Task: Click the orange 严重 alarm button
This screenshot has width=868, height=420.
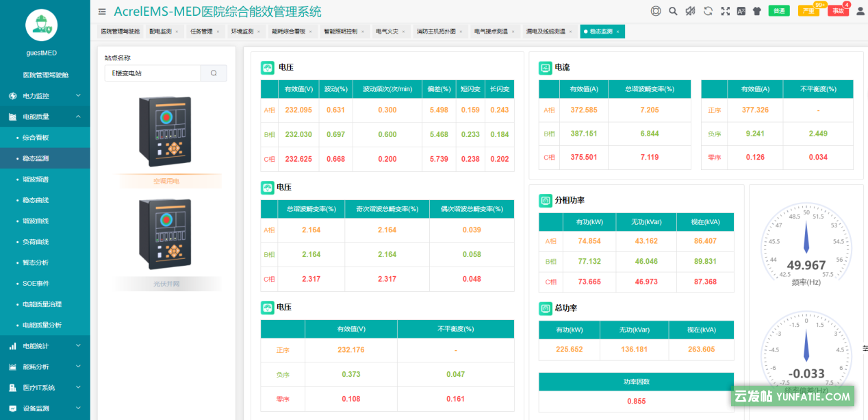Action: click(808, 11)
